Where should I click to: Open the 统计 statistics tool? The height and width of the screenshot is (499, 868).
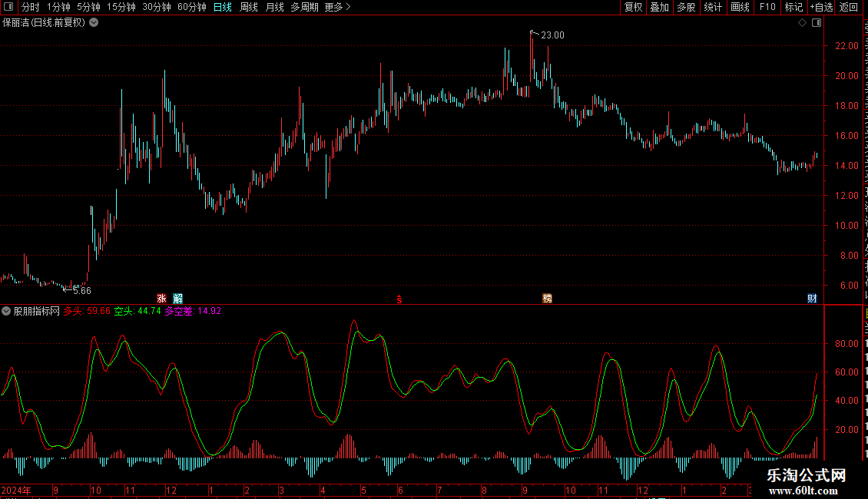[713, 7]
